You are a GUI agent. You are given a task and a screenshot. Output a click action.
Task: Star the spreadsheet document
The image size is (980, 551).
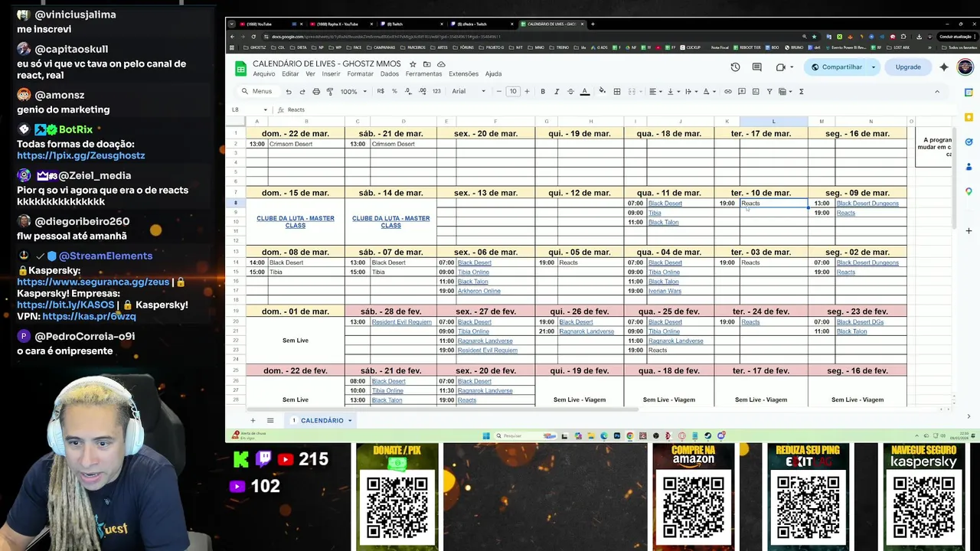(413, 64)
